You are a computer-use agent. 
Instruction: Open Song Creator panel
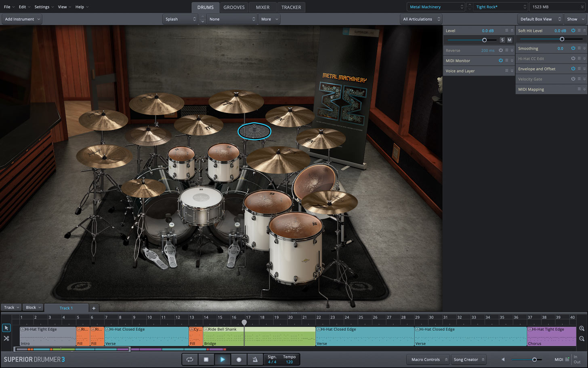(x=468, y=360)
